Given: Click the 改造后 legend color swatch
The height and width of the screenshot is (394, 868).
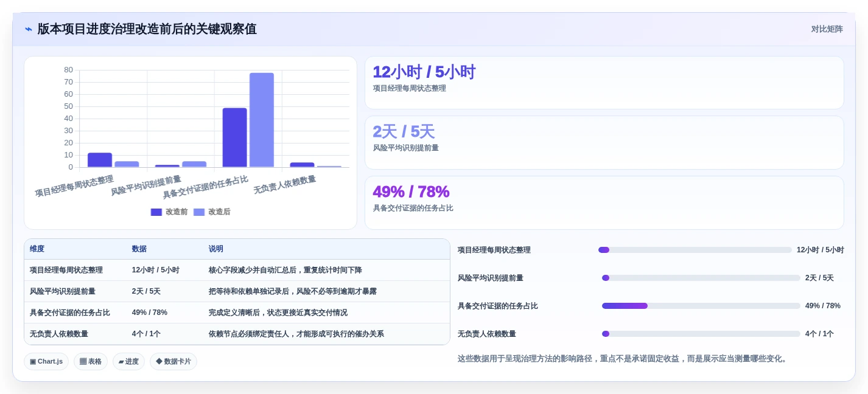Looking at the screenshot, I should [x=199, y=212].
